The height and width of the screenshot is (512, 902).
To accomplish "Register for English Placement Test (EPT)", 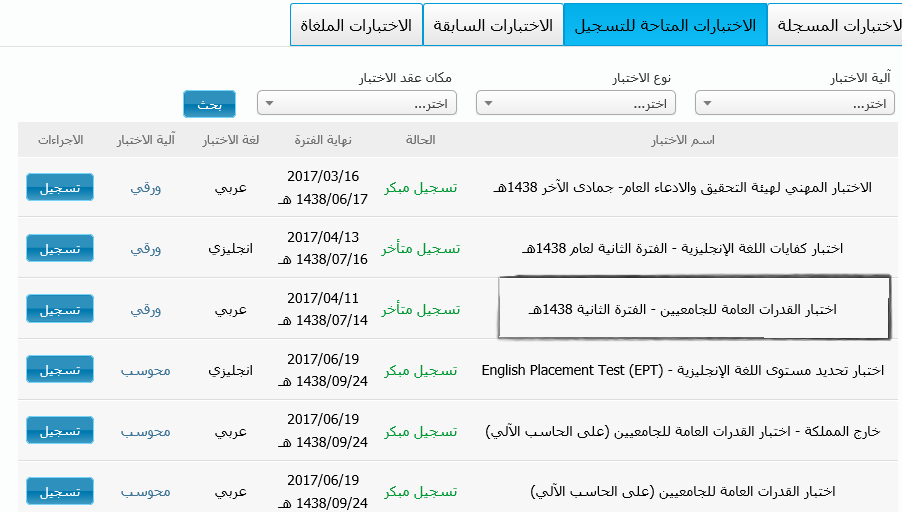I will point(59,369).
